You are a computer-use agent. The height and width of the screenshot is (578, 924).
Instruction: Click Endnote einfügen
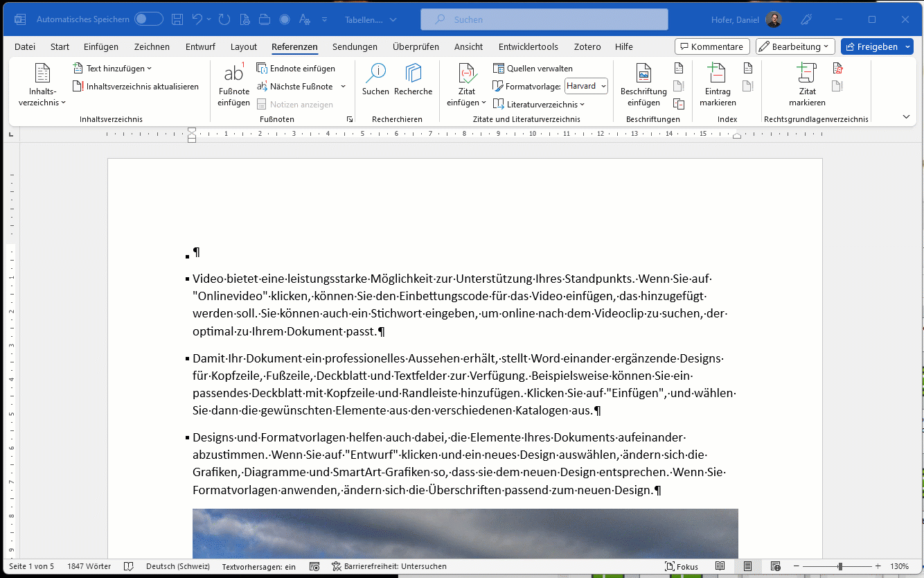296,68
